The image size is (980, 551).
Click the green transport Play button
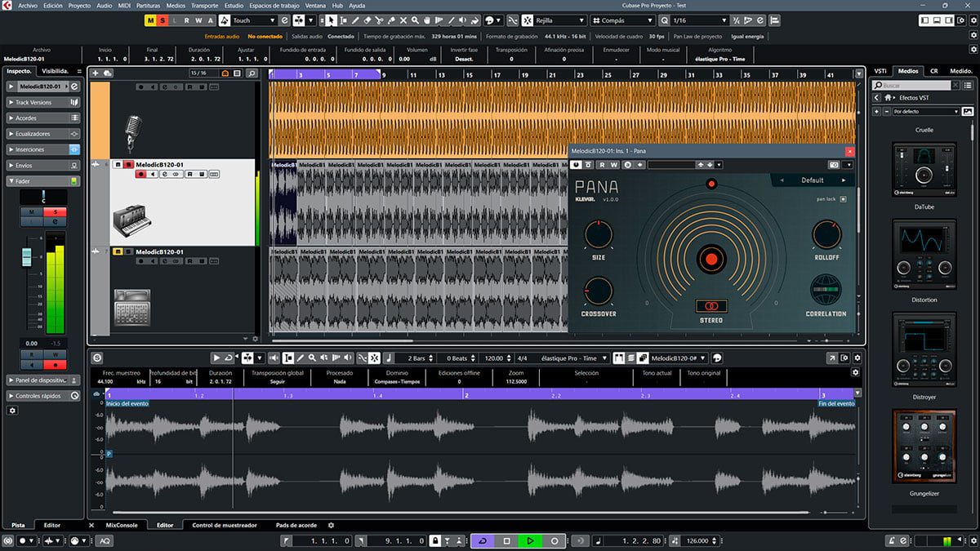[x=530, y=540]
